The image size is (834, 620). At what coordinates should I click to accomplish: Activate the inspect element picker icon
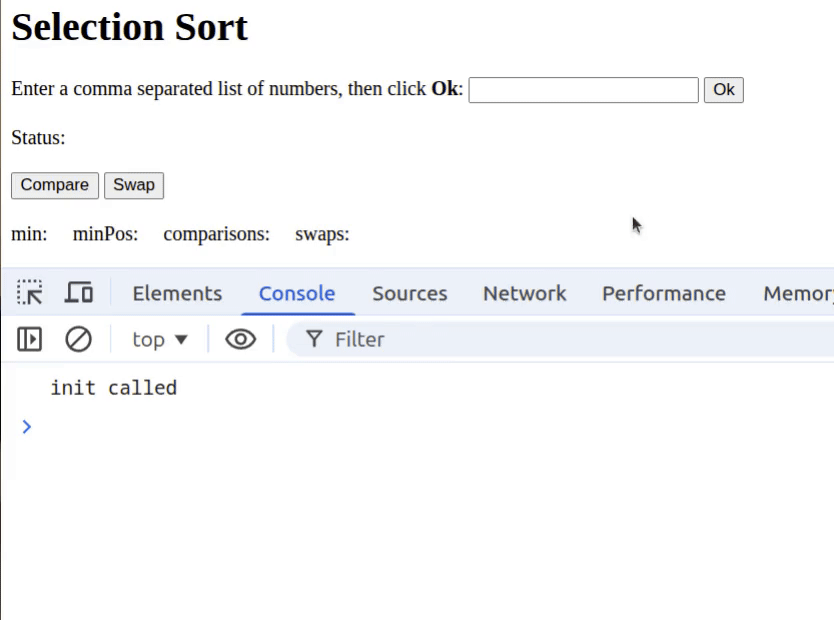coord(30,293)
